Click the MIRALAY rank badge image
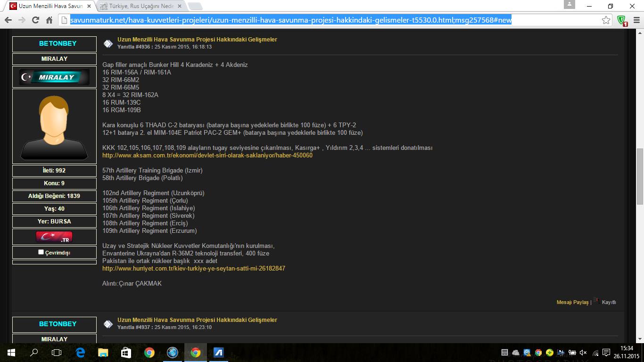 (54, 77)
